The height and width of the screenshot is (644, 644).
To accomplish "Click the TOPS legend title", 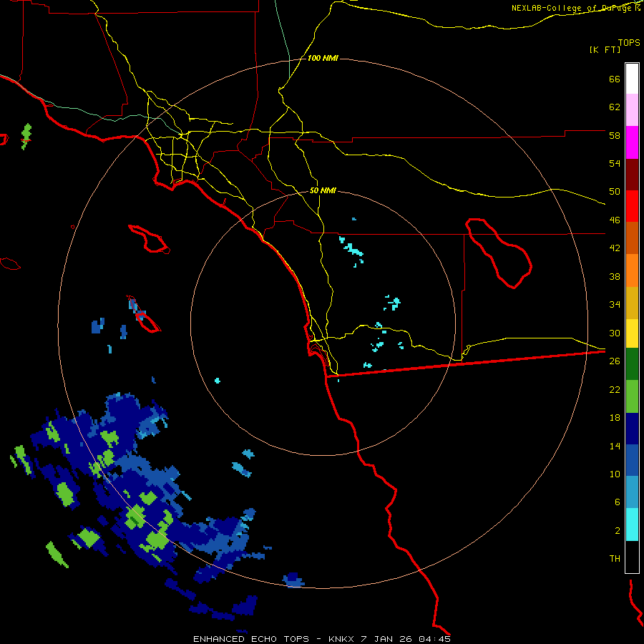I will pos(629,42).
